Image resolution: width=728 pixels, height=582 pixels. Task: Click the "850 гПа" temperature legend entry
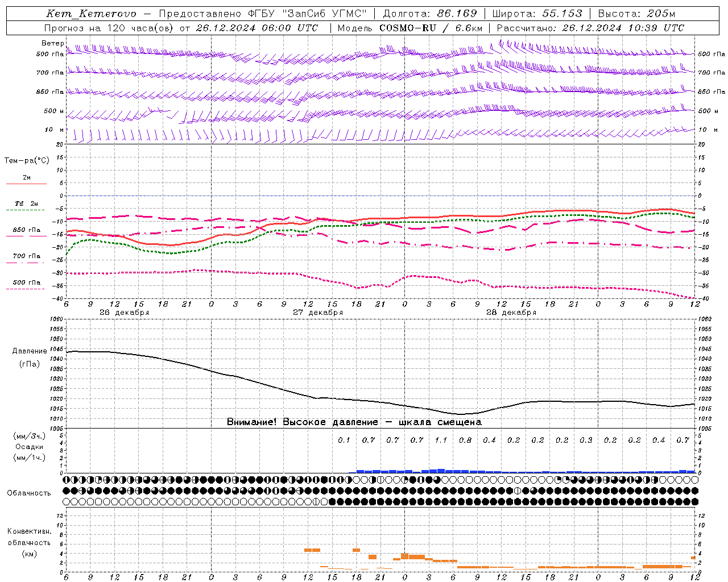click(x=26, y=230)
